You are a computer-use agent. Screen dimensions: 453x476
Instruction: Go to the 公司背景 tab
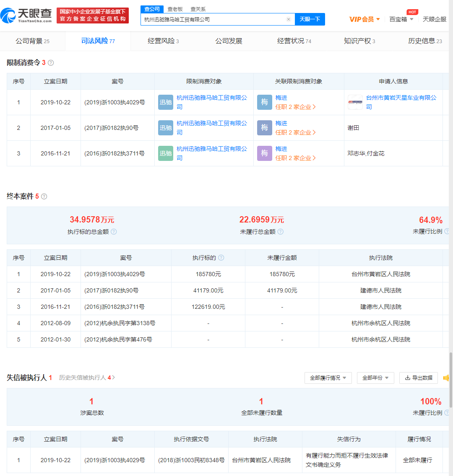[33, 41]
